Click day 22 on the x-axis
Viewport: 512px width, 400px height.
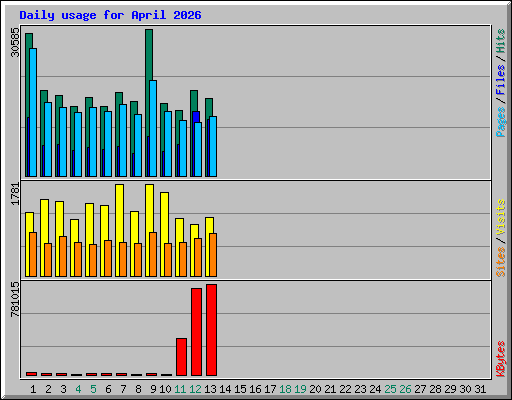(x=345, y=389)
